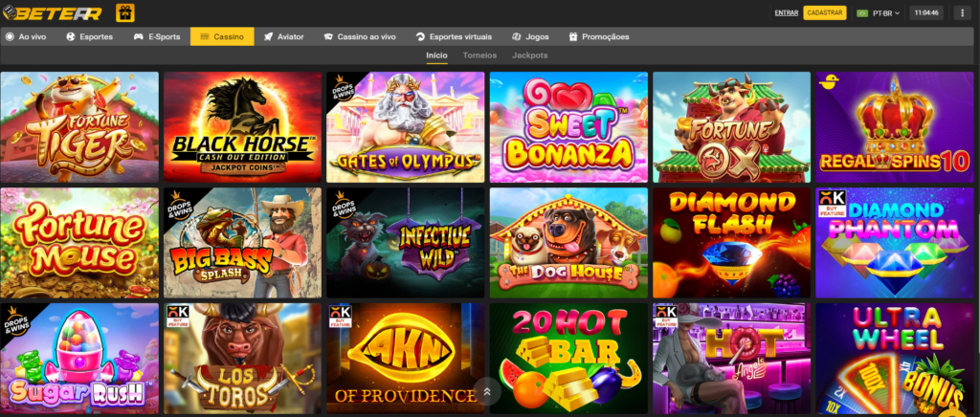Launch the Infective Wild game
Image resolution: width=980 pixels, height=417 pixels.
pyautogui.click(x=406, y=243)
